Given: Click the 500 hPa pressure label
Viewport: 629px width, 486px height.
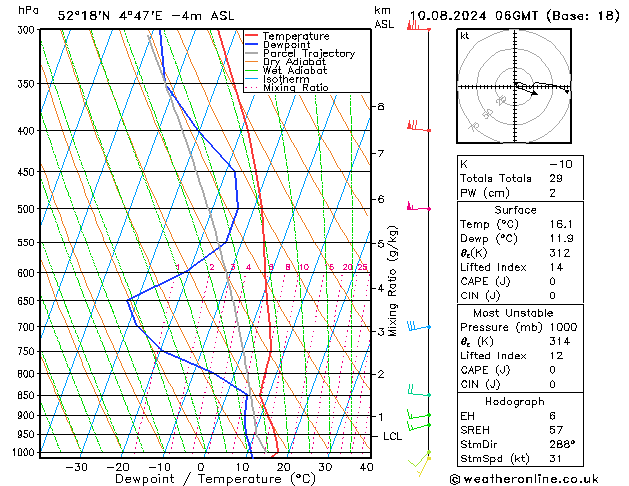Looking at the screenshot, I should [28, 209].
